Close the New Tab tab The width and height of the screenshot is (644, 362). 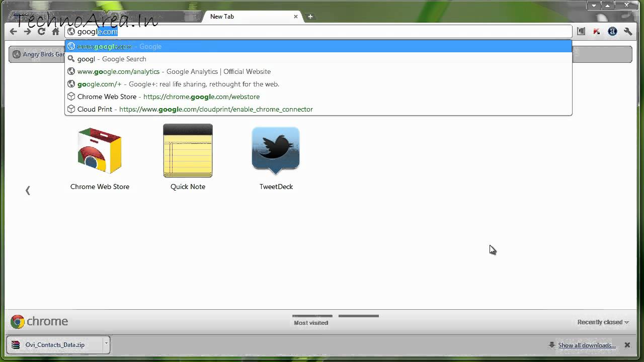[296, 17]
